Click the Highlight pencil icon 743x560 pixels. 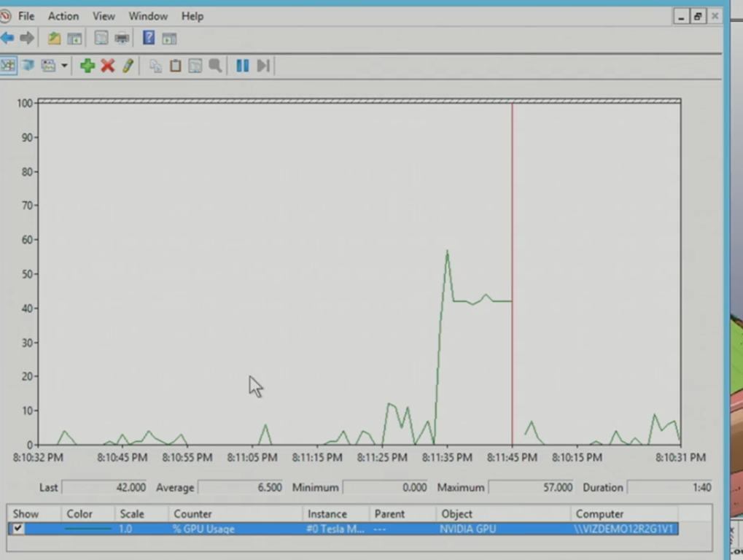(128, 66)
